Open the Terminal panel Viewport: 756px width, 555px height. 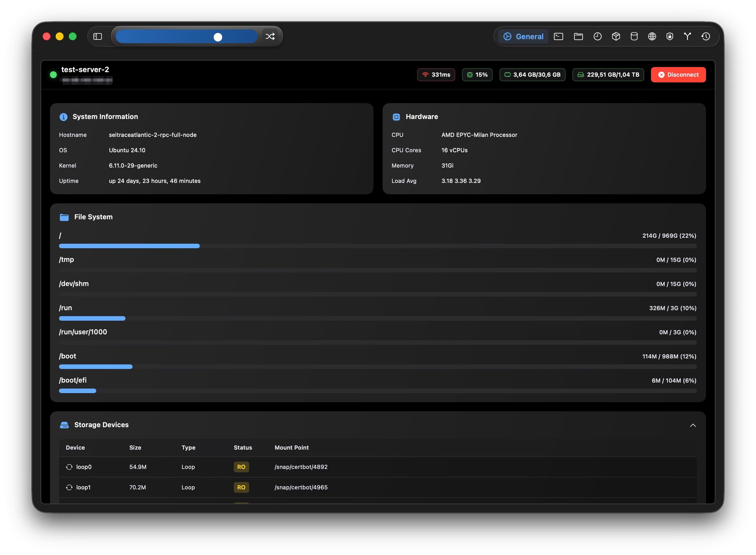[558, 36]
